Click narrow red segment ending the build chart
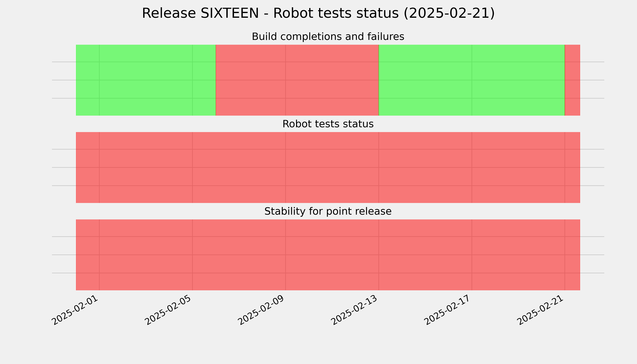Viewport: 637px width, 364px height. click(x=573, y=80)
